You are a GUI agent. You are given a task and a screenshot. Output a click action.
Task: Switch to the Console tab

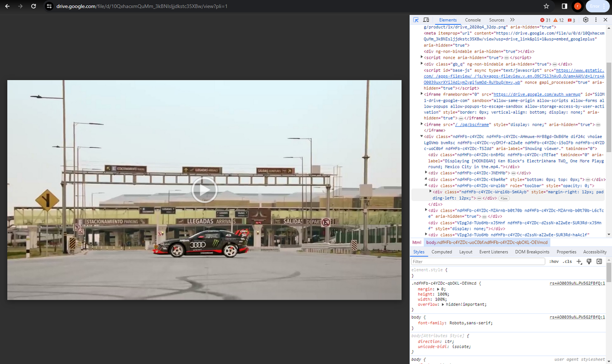pos(473,20)
